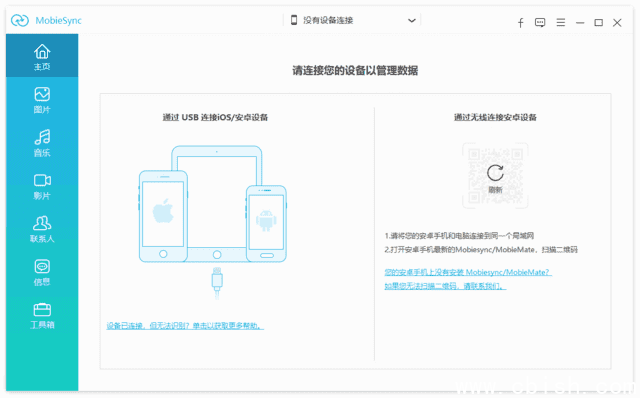Click the device dropdown chevron arrow
The width and height of the screenshot is (640, 398).
point(411,20)
